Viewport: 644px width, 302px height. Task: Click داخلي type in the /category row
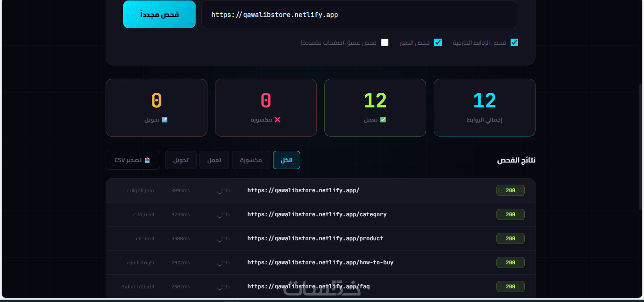(x=223, y=215)
